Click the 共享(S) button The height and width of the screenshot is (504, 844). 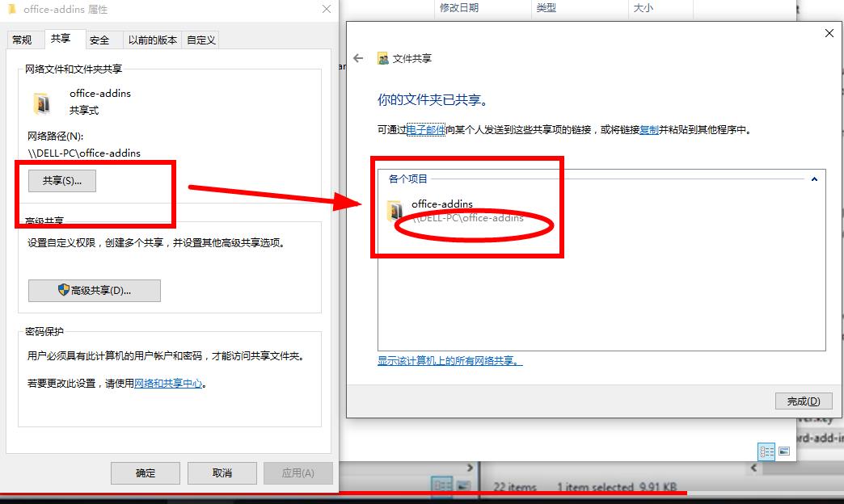click(62, 180)
